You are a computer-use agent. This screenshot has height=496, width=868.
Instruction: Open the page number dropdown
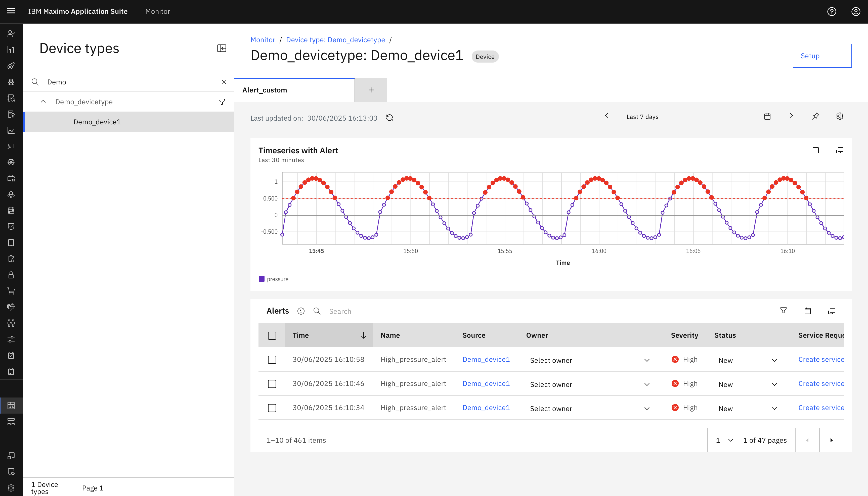tap(724, 440)
